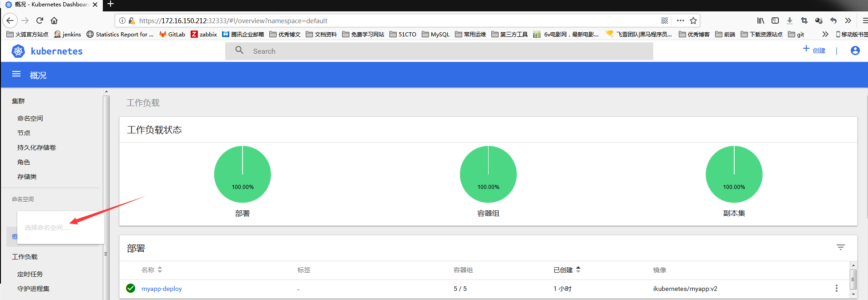
Task: Click the 容器组 pie chart
Action: [x=488, y=174]
